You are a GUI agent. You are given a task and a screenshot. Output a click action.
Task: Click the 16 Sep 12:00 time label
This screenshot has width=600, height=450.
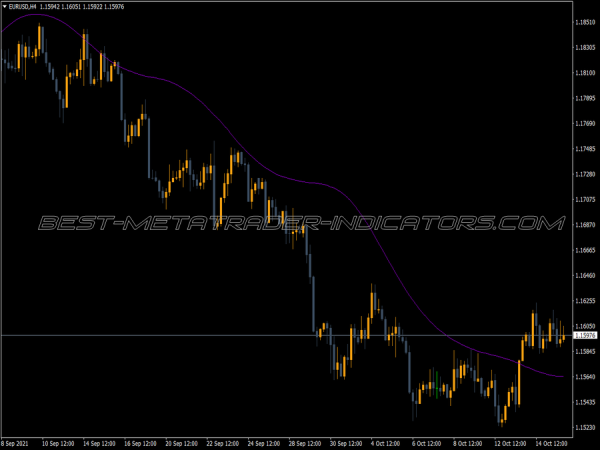click(140, 443)
